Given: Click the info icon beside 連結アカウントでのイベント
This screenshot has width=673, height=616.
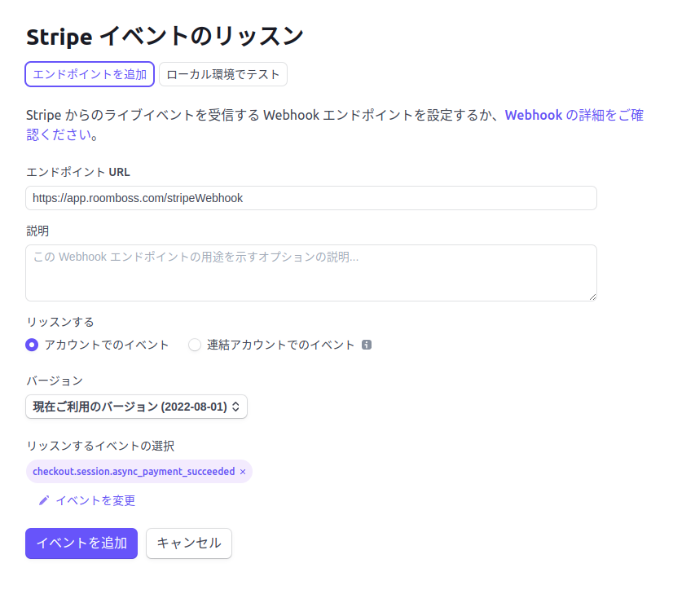Looking at the screenshot, I should point(366,345).
